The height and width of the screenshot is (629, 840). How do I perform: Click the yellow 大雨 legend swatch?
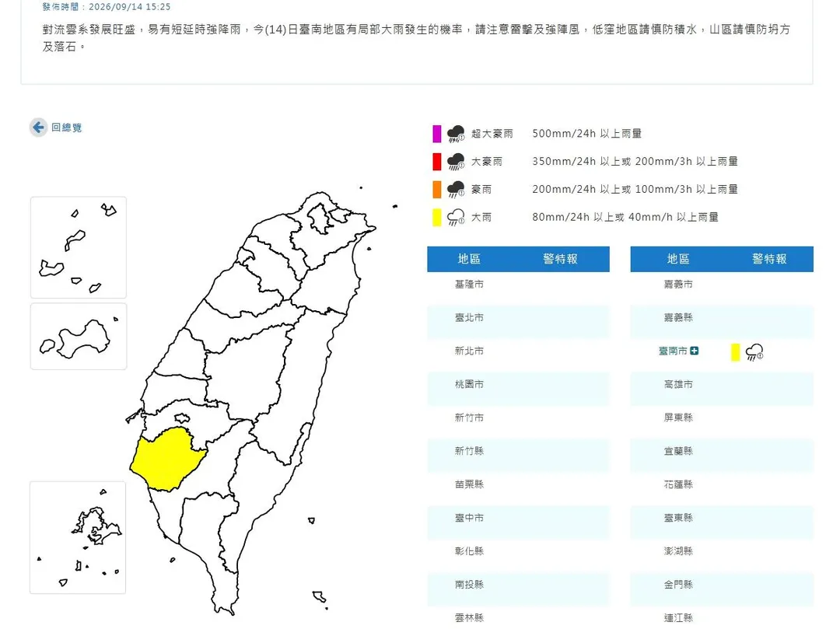click(436, 217)
